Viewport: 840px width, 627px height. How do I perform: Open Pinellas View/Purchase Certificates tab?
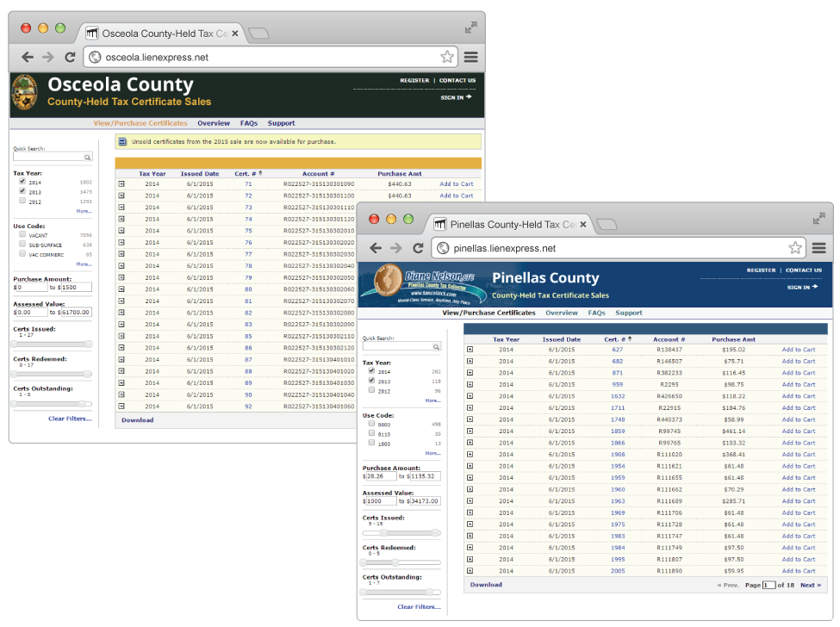pos(488,313)
